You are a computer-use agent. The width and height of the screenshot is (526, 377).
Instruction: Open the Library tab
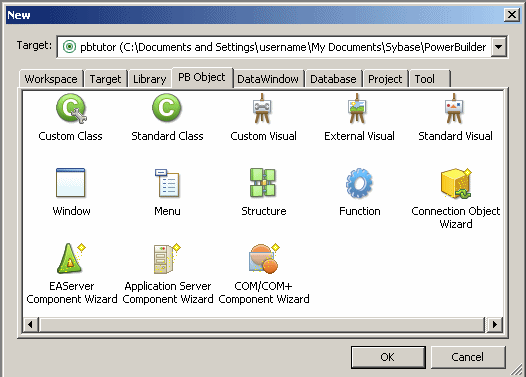tap(150, 79)
